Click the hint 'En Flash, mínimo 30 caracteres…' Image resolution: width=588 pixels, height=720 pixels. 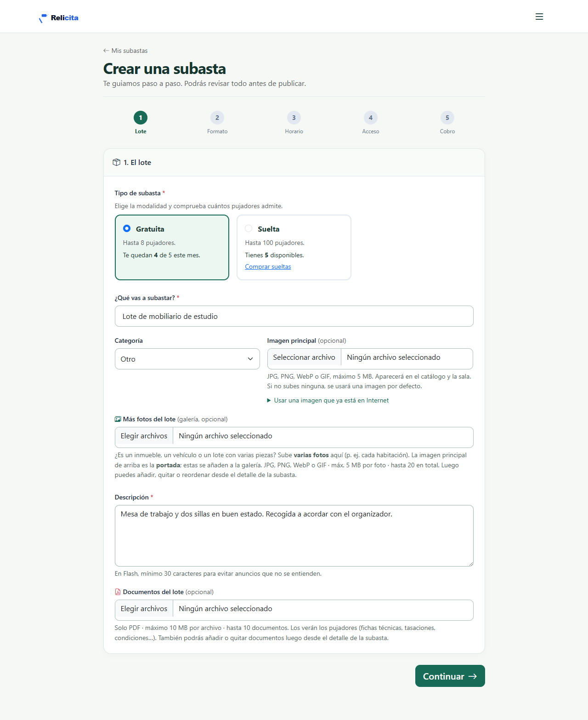218,573
